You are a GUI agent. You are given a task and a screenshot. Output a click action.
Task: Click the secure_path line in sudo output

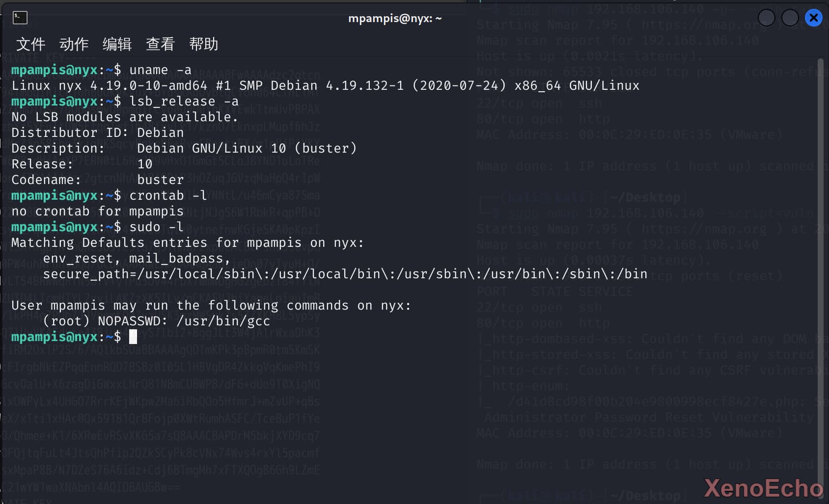345,274
